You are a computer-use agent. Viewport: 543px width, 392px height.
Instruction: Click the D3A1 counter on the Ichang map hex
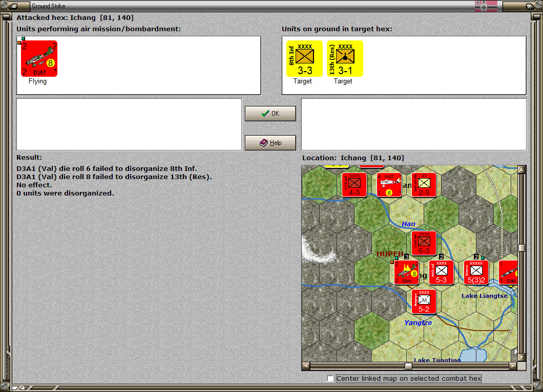click(407, 273)
